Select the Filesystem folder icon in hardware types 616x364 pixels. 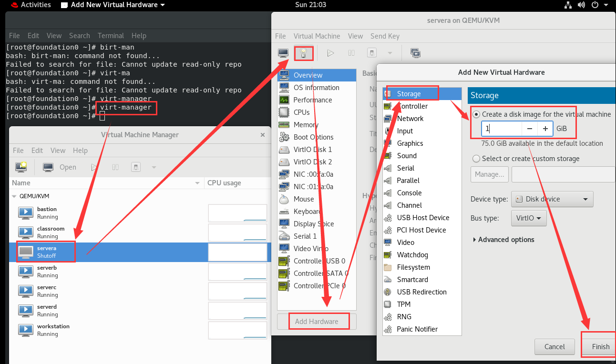click(x=388, y=267)
